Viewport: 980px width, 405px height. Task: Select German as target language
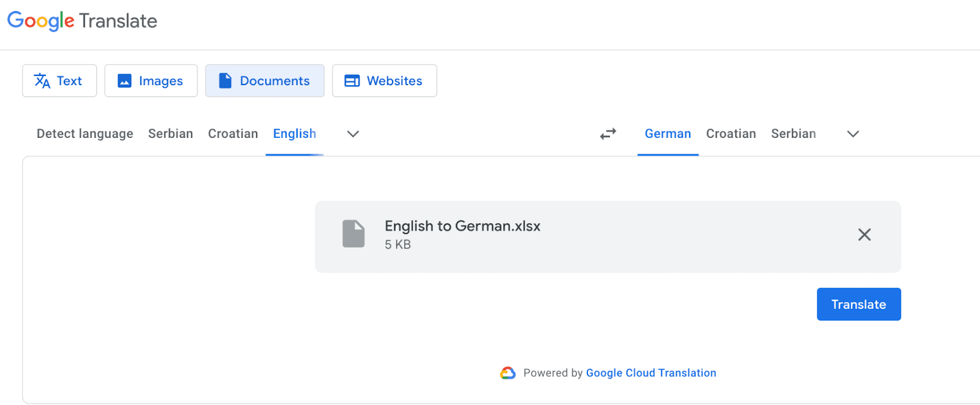(x=668, y=134)
